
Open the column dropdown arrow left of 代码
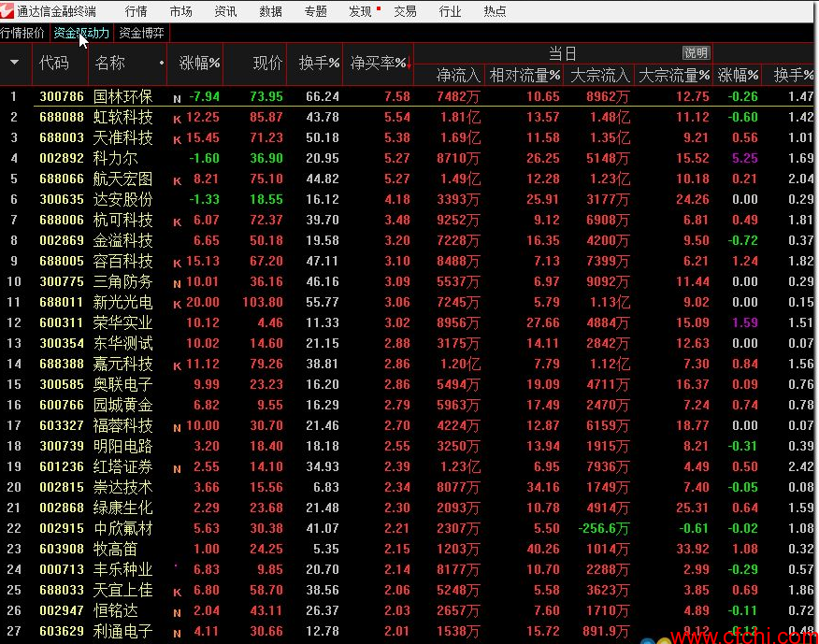coord(15,63)
